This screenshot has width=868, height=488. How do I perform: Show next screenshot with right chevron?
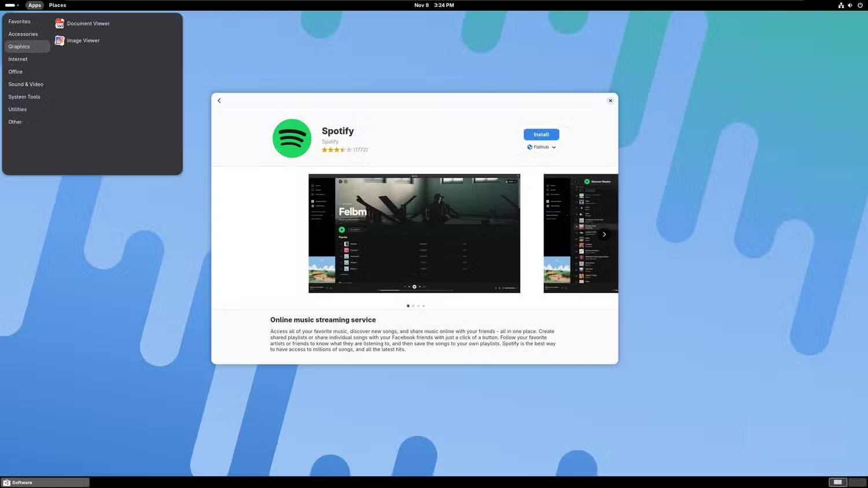pos(604,234)
